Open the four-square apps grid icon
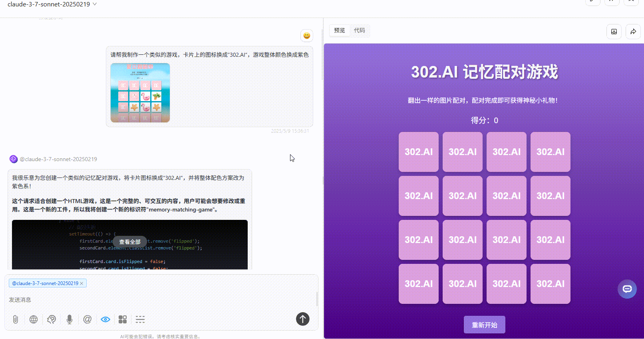 pos(123,319)
